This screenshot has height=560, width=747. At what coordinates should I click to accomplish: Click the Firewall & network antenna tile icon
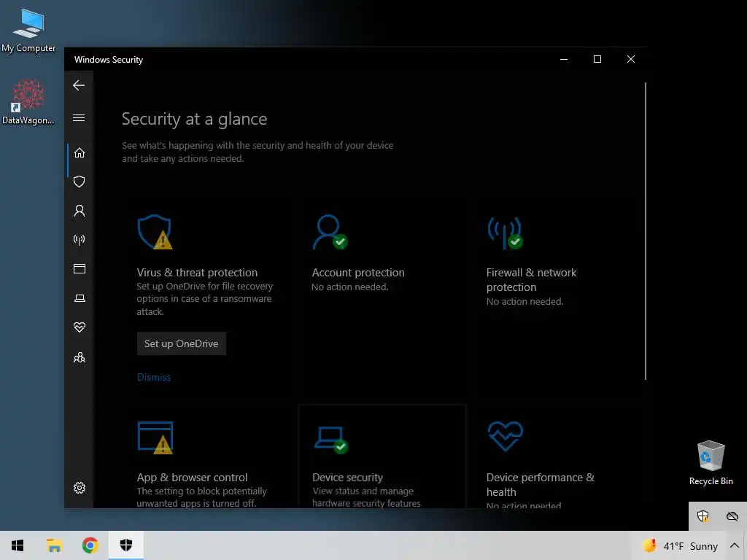(x=505, y=233)
